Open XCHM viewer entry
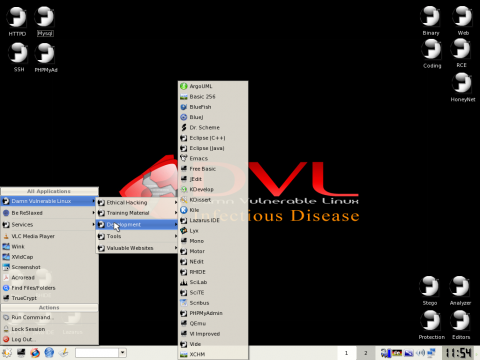This screenshot has width=480, height=360. coord(213,355)
